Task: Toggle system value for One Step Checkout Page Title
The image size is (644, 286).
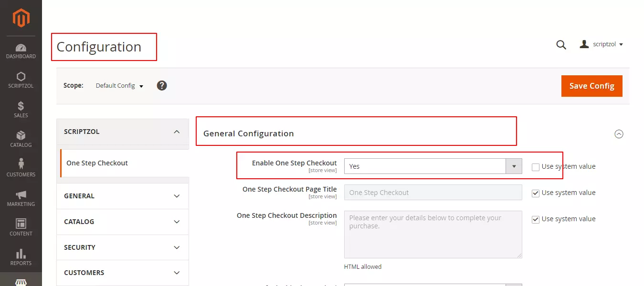Action: 536,193
